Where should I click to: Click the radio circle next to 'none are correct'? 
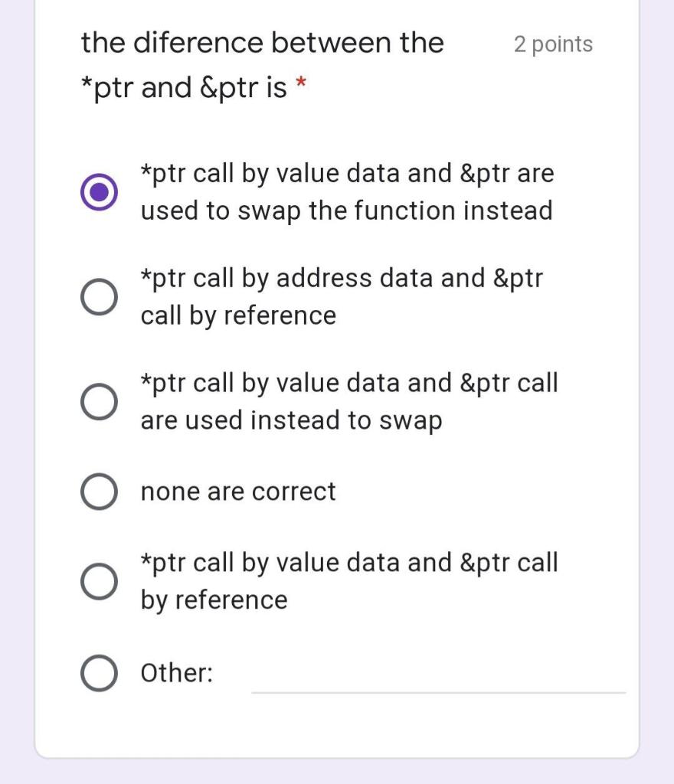98,491
